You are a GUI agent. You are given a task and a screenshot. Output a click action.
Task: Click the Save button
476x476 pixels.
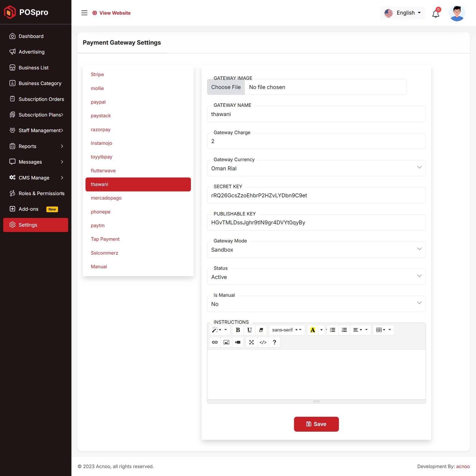click(316, 424)
